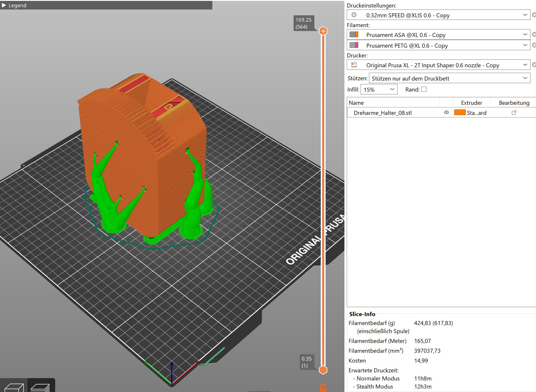Image resolution: width=536 pixels, height=392 pixels.
Task: Click the Slice-Info heading
Action: pos(362,314)
